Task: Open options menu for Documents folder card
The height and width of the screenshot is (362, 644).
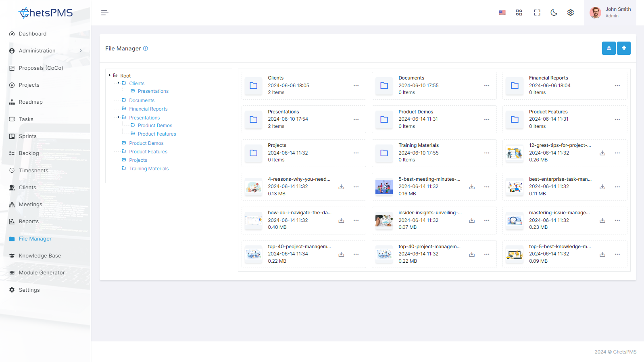Action: (x=487, y=86)
